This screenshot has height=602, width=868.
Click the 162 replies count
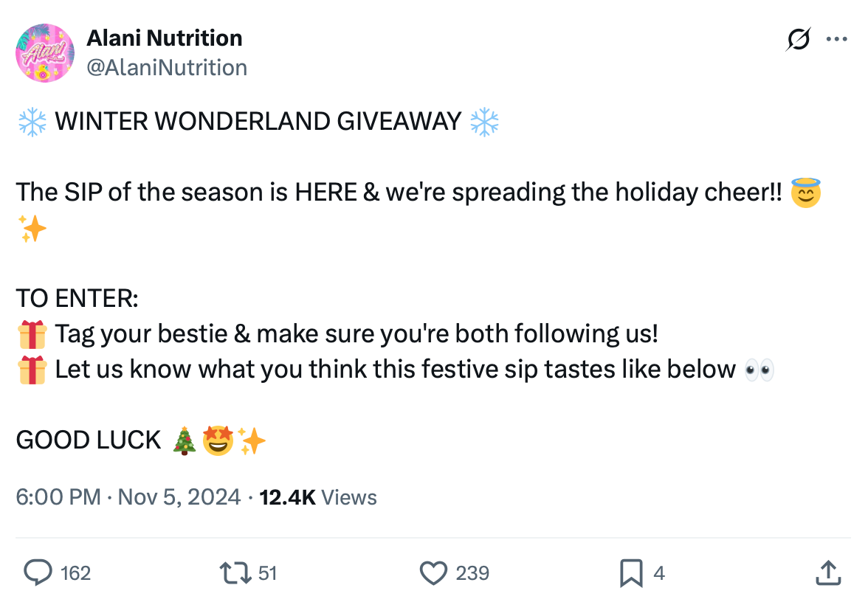click(75, 572)
